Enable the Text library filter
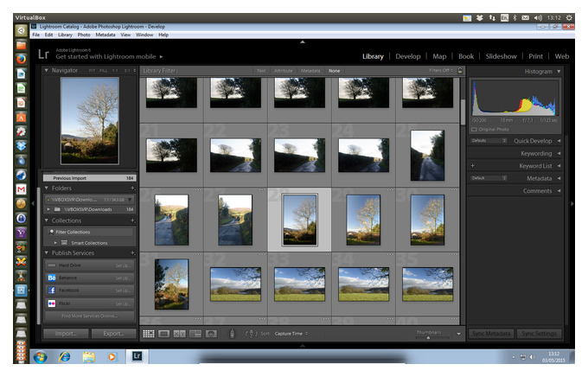The image size is (588, 377). [261, 71]
